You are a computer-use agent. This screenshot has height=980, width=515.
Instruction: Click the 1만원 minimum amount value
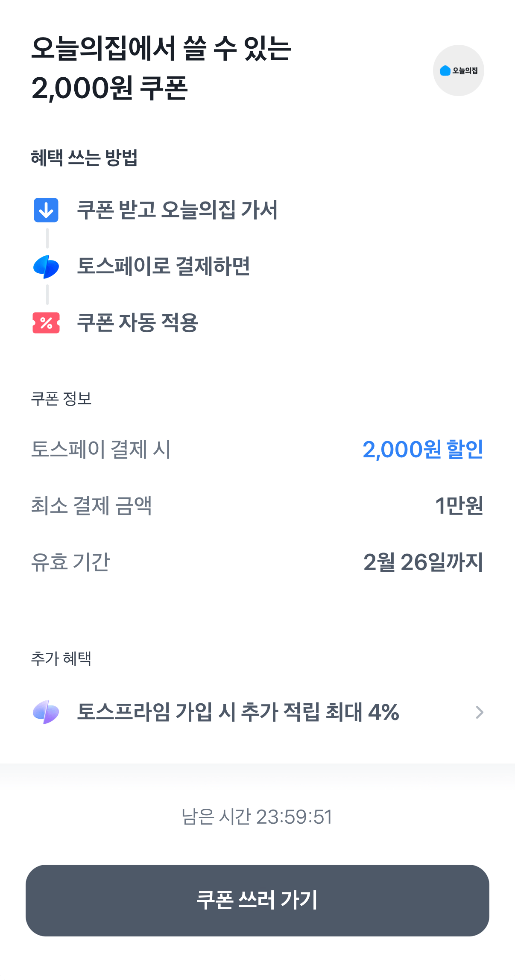(x=459, y=506)
